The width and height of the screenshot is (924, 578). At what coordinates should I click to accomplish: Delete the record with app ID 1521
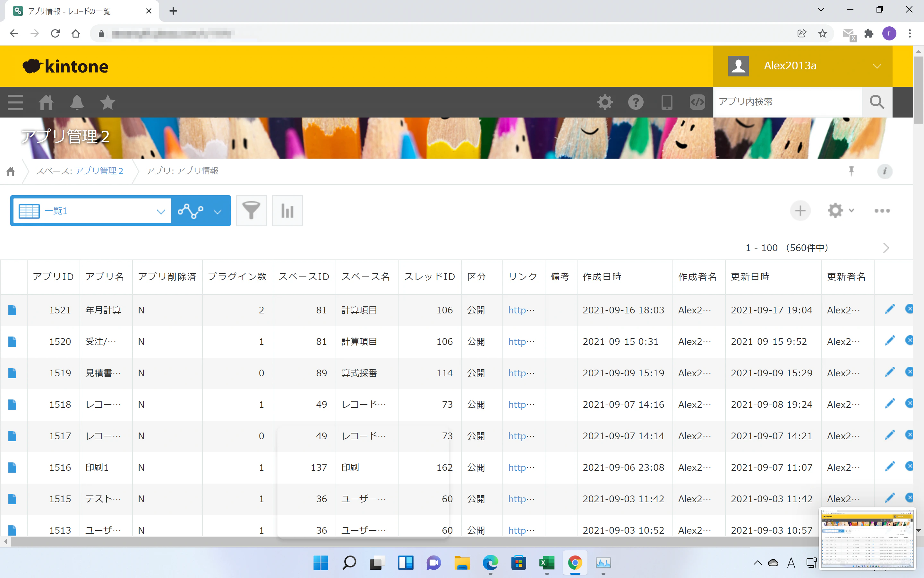pyautogui.click(x=910, y=309)
